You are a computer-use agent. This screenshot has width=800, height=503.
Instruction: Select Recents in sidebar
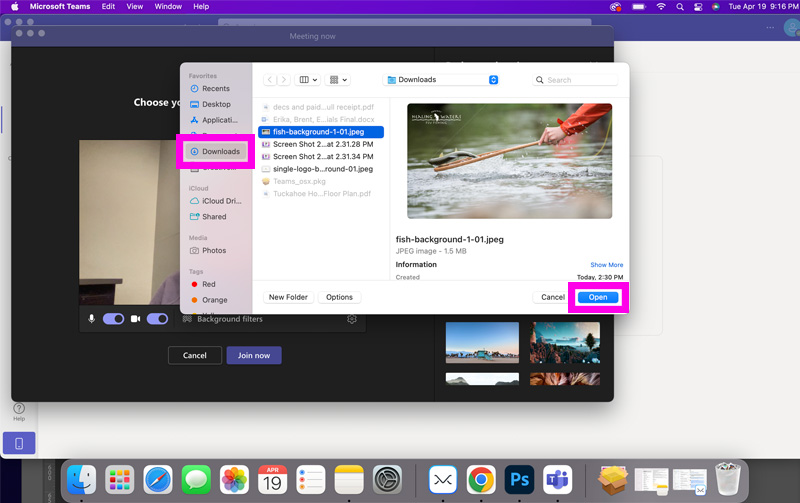pos(216,88)
